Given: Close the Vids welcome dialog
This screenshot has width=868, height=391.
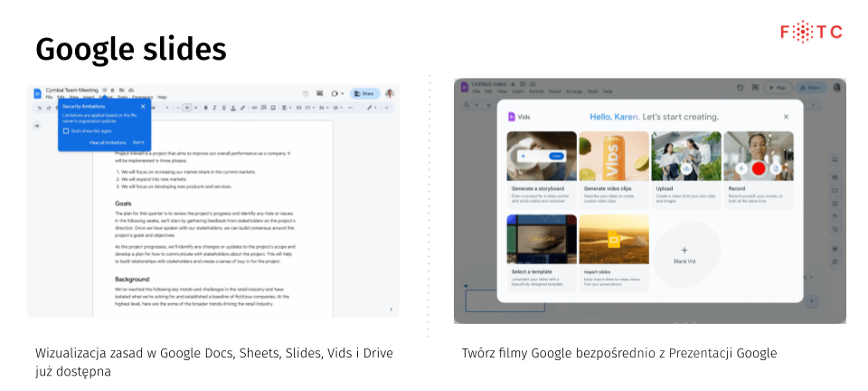Looking at the screenshot, I should click(786, 116).
